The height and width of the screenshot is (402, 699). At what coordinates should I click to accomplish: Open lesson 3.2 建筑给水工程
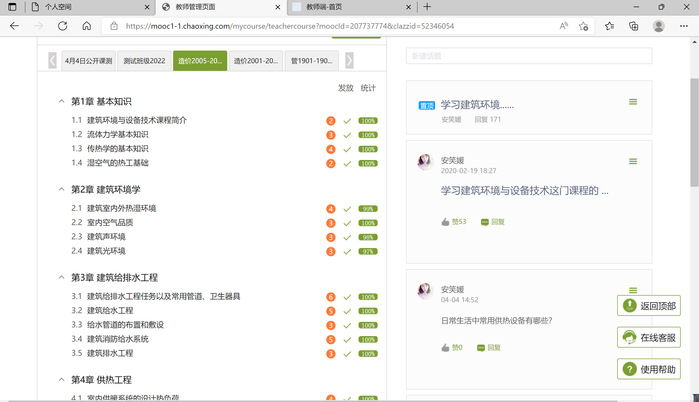pos(110,311)
